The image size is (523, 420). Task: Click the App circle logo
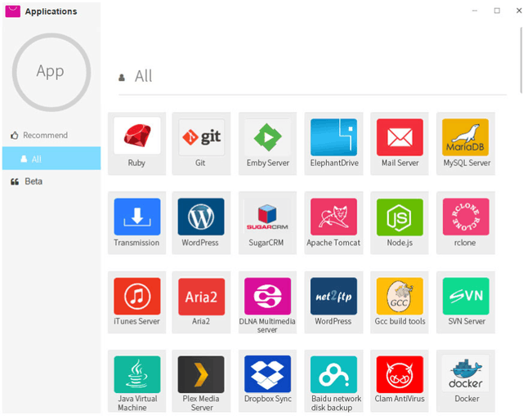coord(51,72)
